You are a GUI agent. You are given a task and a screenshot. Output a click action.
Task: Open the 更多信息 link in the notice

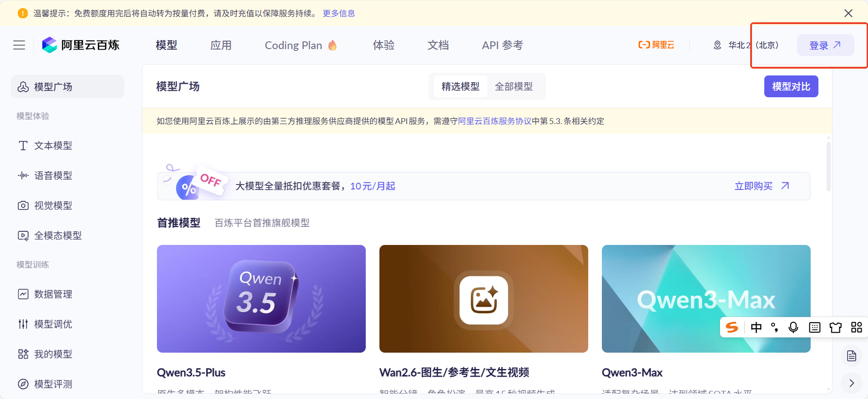[x=338, y=13]
